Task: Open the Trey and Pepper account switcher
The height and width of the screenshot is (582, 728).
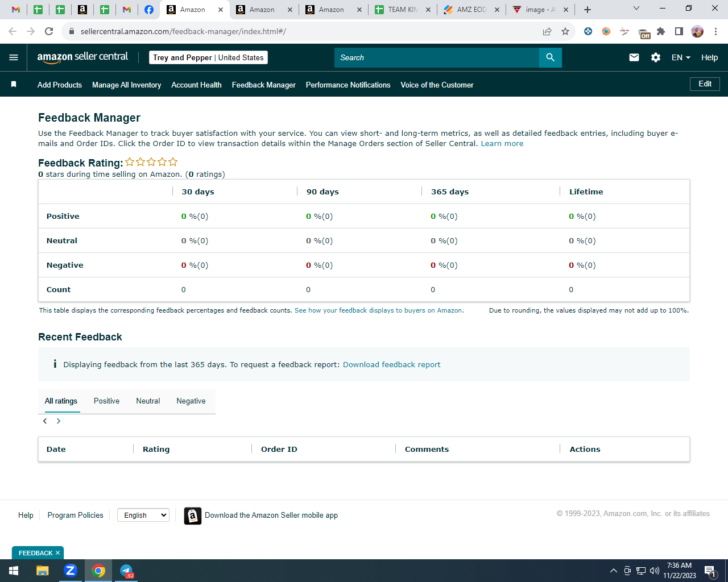Action: (x=208, y=57)
